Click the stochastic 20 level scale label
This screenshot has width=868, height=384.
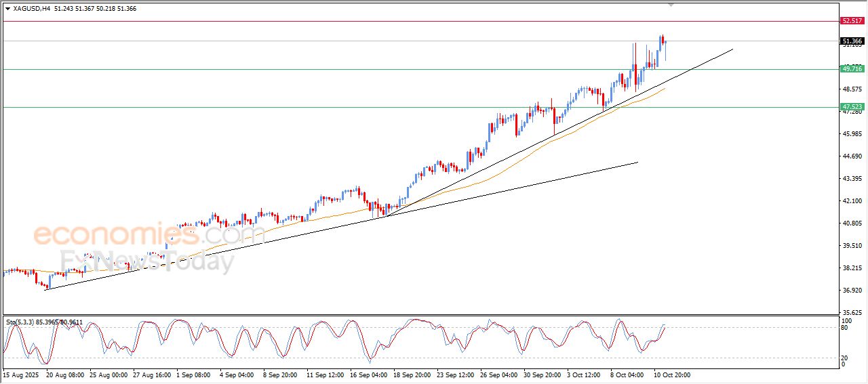coord(845,358)
